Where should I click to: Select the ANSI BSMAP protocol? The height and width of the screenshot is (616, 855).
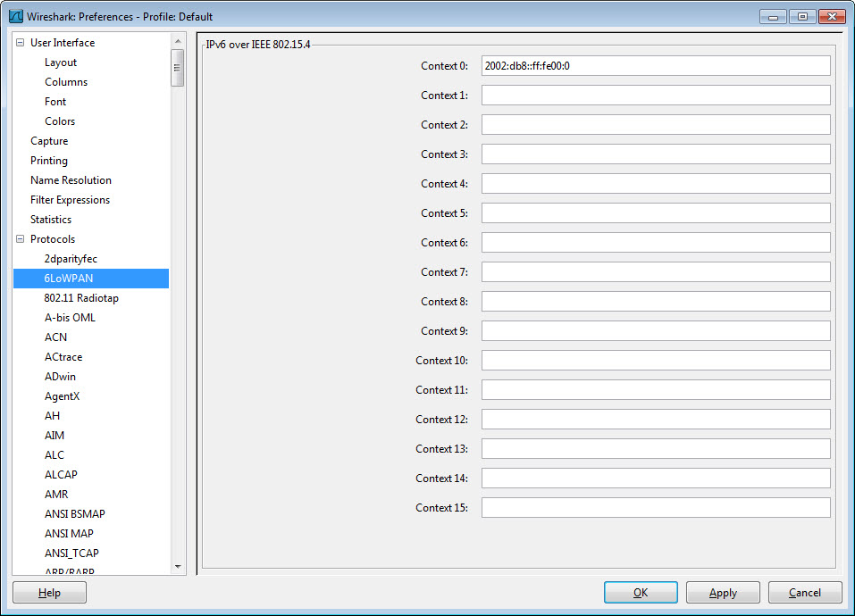[x=75, y=513]
